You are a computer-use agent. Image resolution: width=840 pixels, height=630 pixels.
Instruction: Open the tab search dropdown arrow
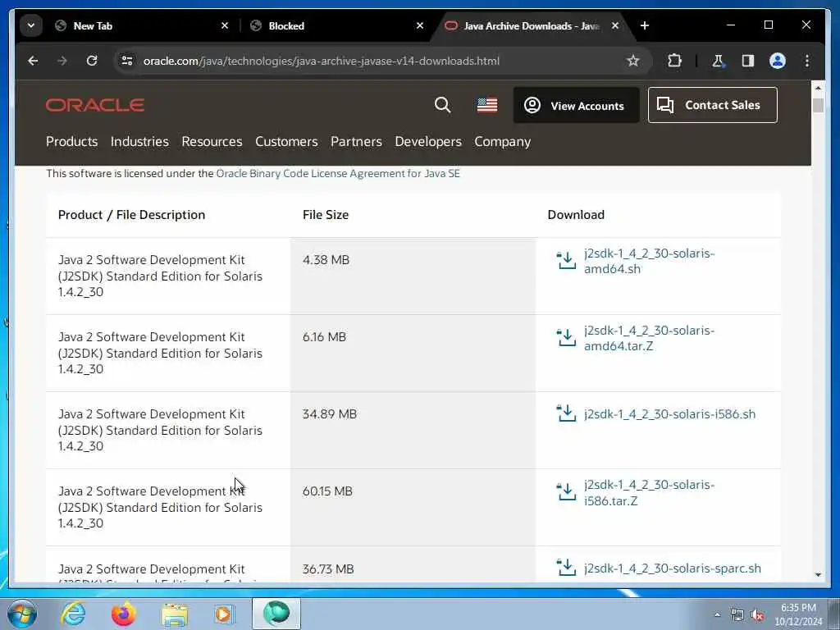pyautogui.click(x=31, y=25)
